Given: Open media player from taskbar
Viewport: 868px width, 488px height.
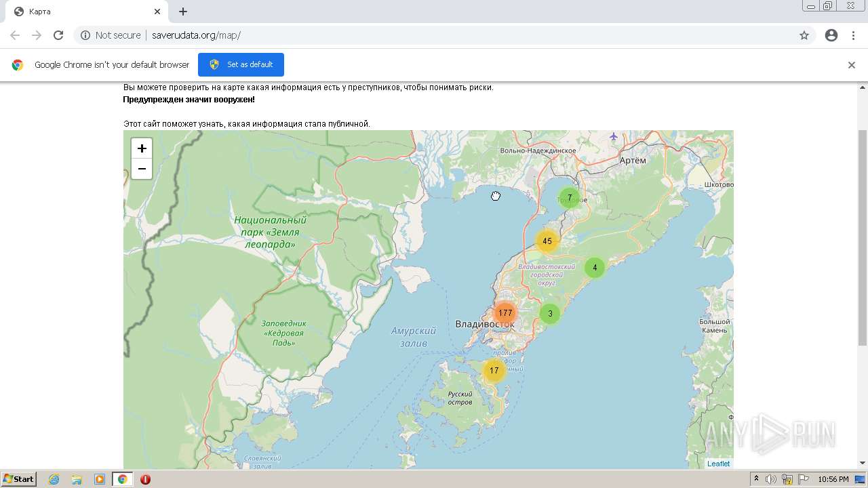Looking at the screenshot, I should pyautogui.click(x=100, y=479).
